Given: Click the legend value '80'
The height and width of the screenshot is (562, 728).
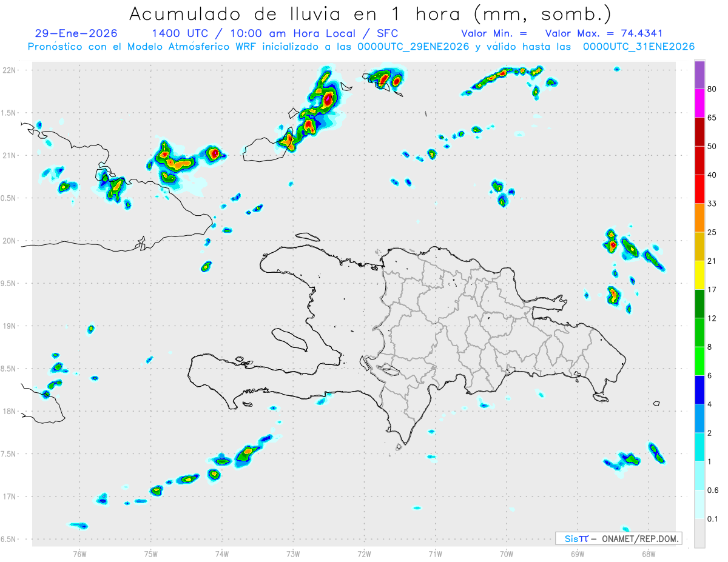Looking at the screenshot, I should (x=712, y=90).
